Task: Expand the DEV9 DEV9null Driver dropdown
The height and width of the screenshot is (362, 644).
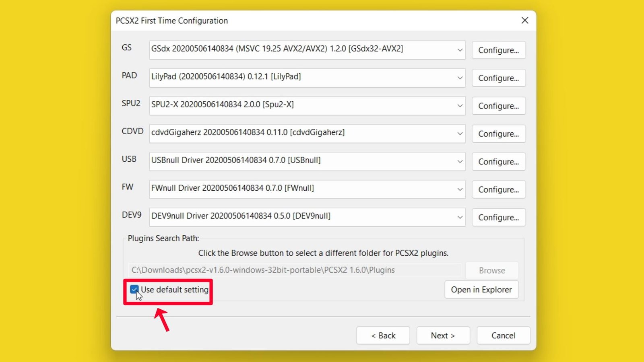Action: pos(307,217)
